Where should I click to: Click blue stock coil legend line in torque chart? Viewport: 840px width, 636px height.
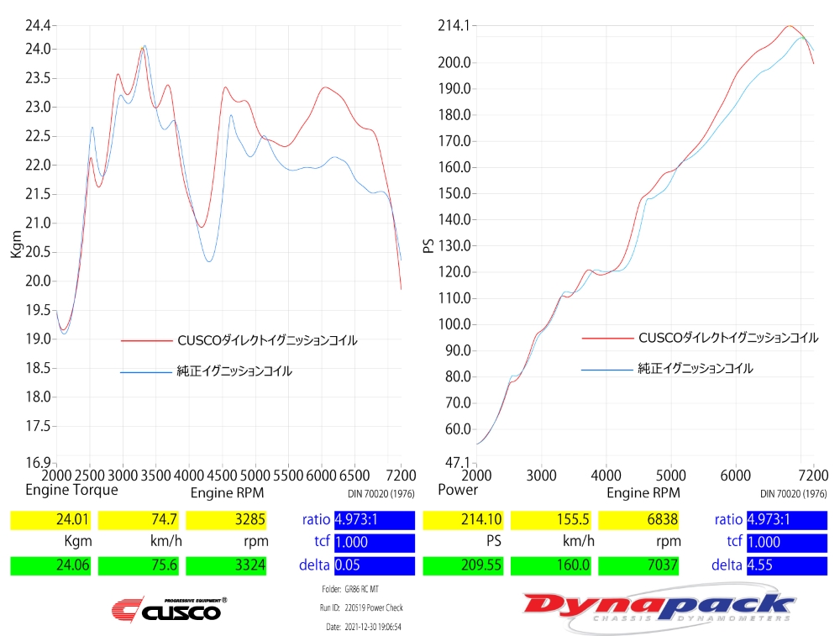coord(147,371)
